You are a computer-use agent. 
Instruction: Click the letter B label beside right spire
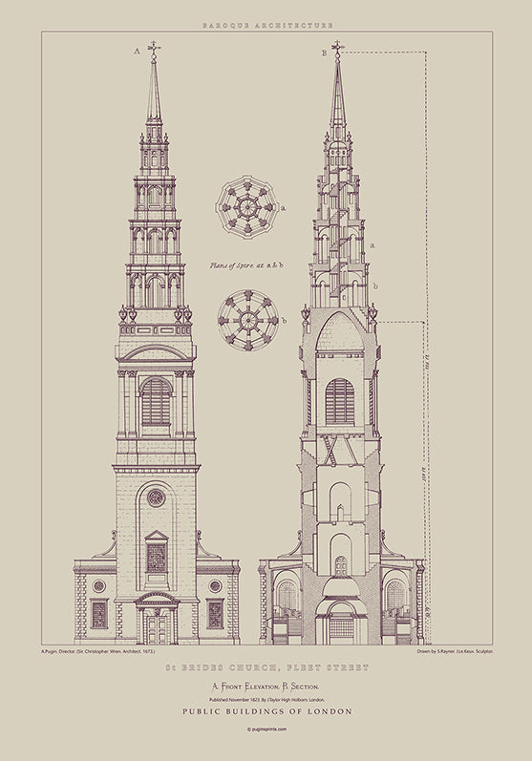click(324, 53)
